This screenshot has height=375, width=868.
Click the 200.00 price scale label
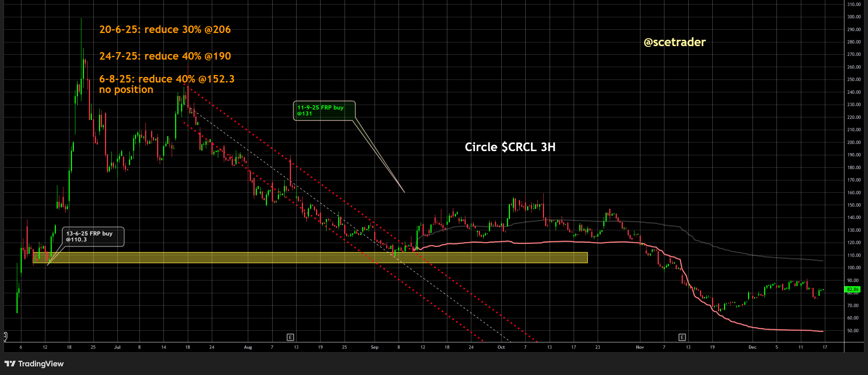[854, 142]
